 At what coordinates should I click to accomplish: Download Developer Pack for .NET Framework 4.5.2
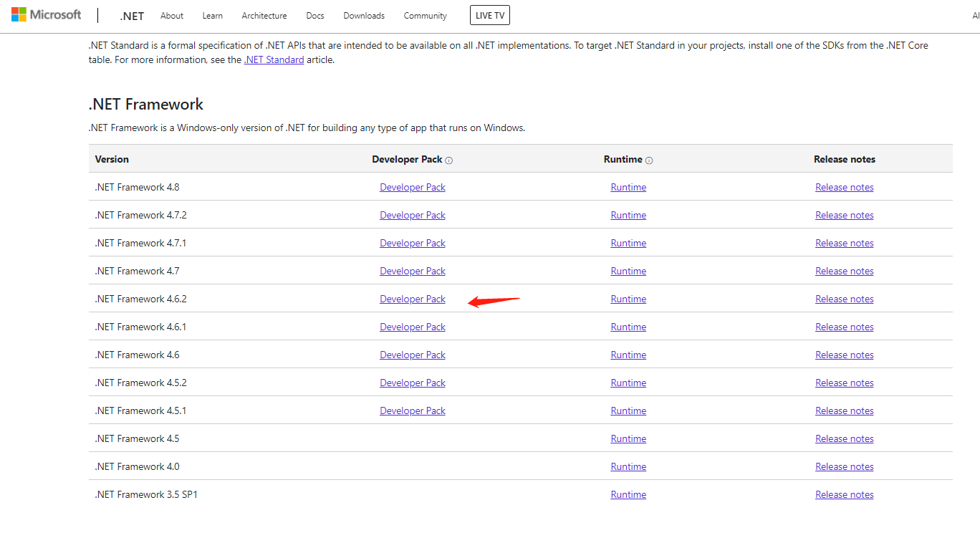(x=413, y=383)
